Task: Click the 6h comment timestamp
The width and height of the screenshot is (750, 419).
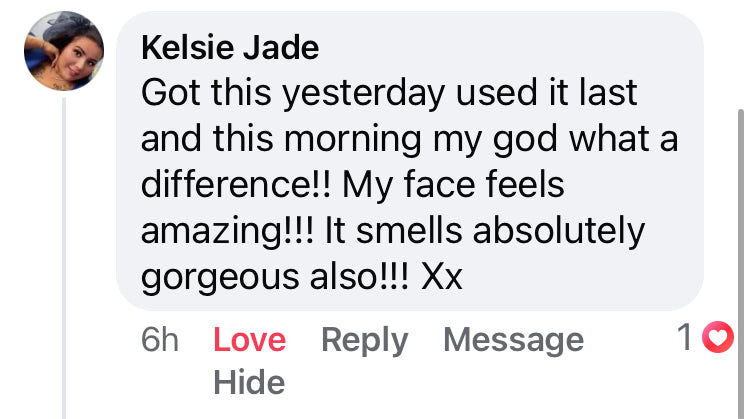Action: tap(160, 340)
